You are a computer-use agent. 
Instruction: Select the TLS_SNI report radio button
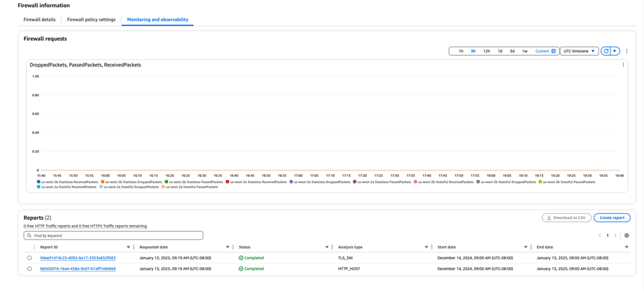[29, 258]
